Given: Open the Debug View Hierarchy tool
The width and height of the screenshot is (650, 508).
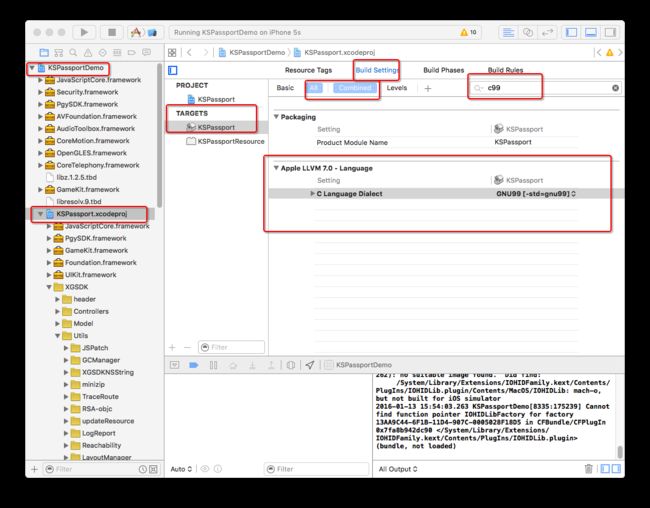Looking at the screenshot, I should [291, 365].
